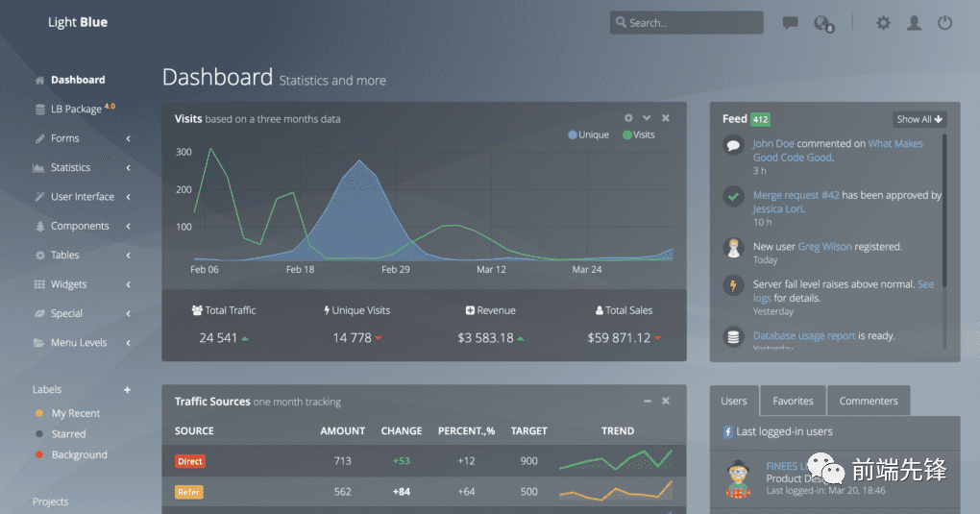This screenshot has height=514, width=980.
Task: Collapse the Visits widget with chevron
Action: (647, 118)
